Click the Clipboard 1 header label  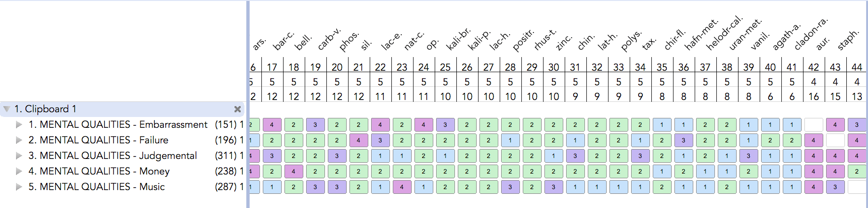(x=45, y=109)
